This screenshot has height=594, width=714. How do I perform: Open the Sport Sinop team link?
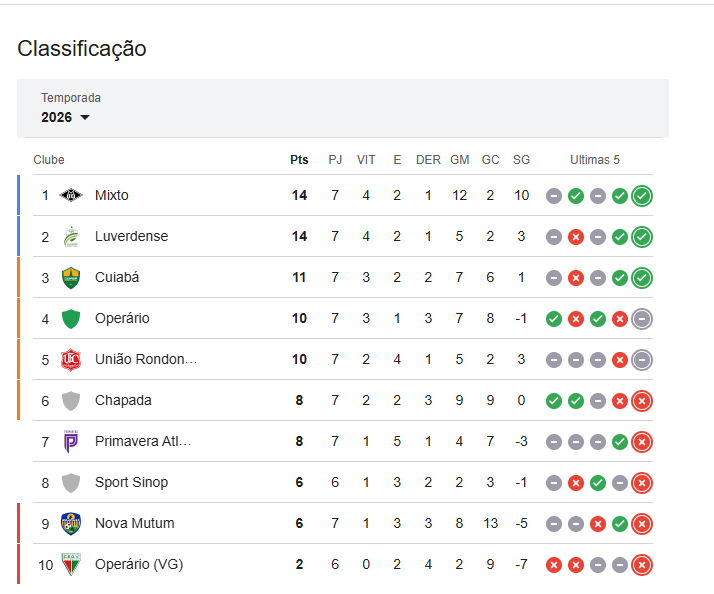[131, 482]
